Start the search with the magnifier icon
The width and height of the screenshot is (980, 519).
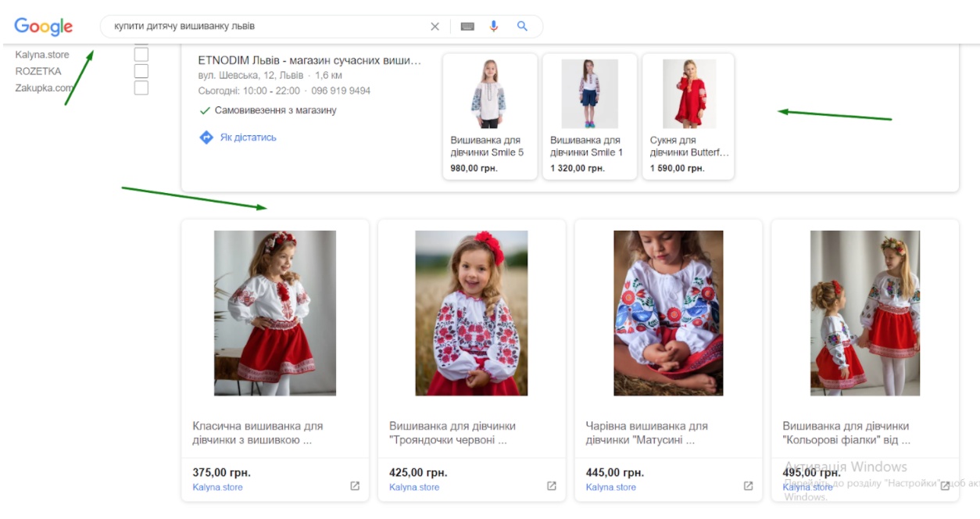pyautogui.click(x=521, y=26)
